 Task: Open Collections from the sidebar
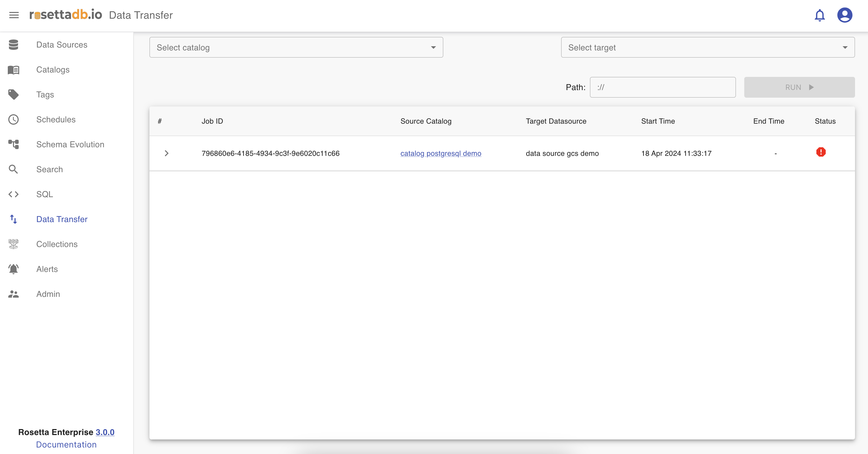click(x=57, y=244)
